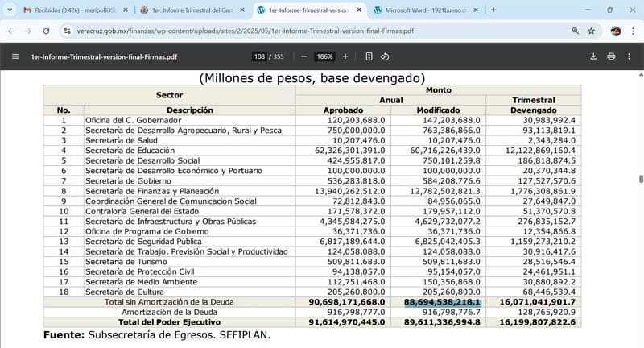Viewport: 644px width, 348px height.
Task: Open a new browser tab
Action: [493, 10]
